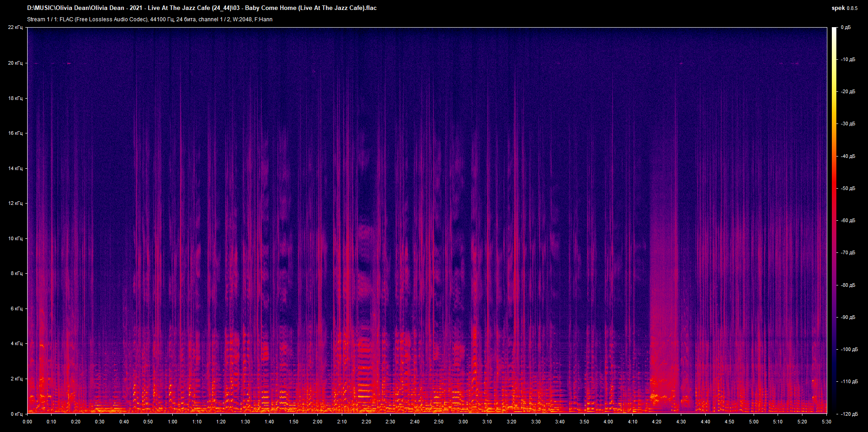Click the '-20 дБ' level scale label

coord(848,92)
